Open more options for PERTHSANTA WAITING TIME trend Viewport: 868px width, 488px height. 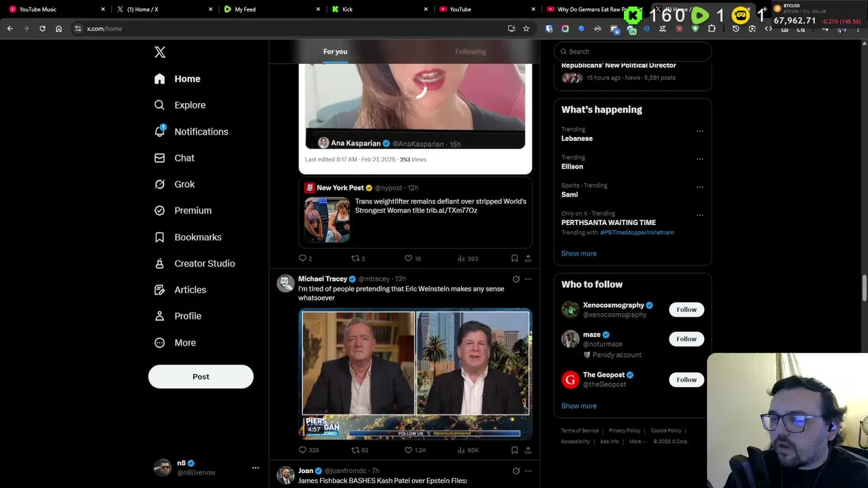(x=700, y=216)
